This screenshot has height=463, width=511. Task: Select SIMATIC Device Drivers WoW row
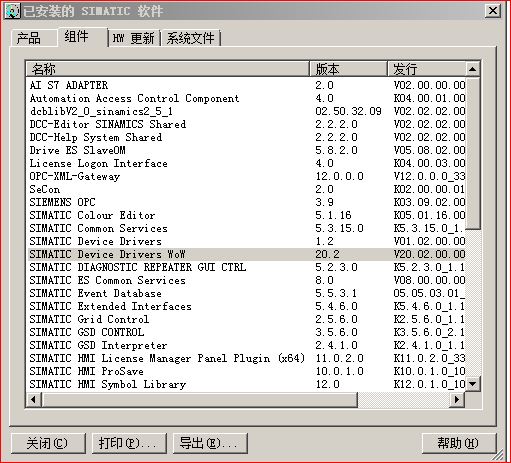tap(246, 254)
